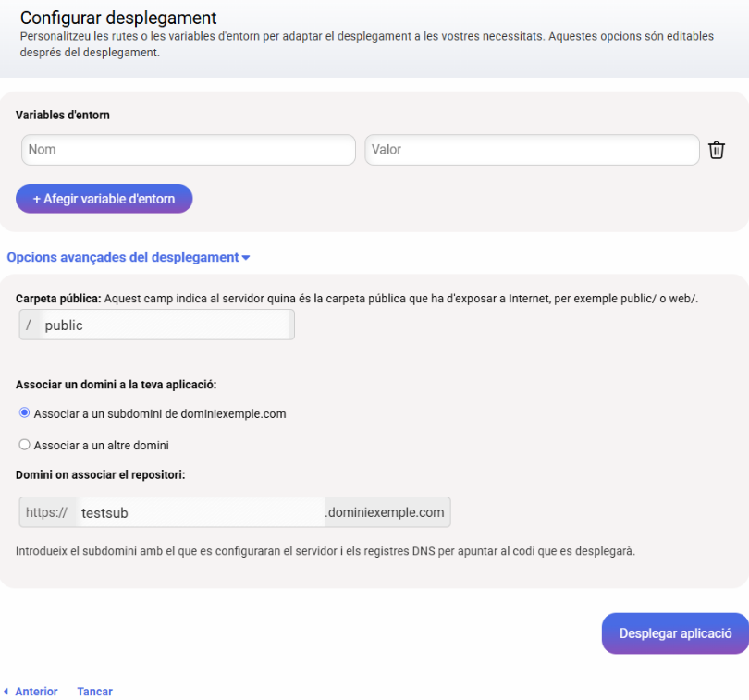Focus the Valor variable value field
749x700 pixels.
pyautogui.click(x=532, y=150)
